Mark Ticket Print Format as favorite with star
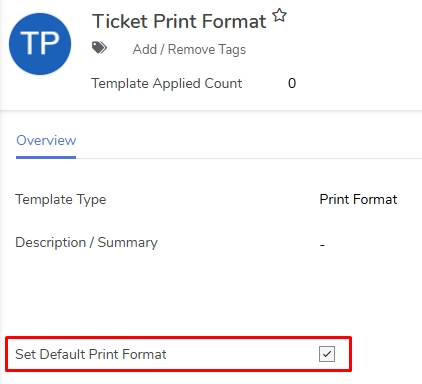The image size is (422, 384). point(279,15)
